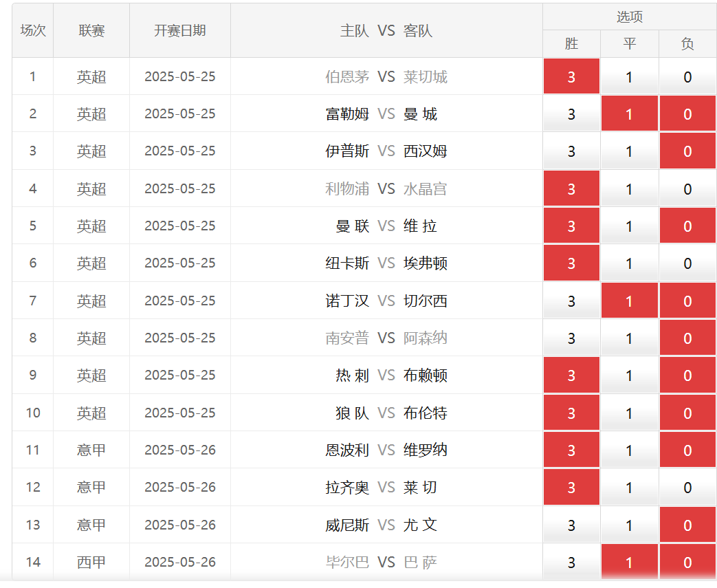Toggle draw option 1 for 富勒姆 vs 曼城
The image size is (717, 588).
tap(629, 113)
